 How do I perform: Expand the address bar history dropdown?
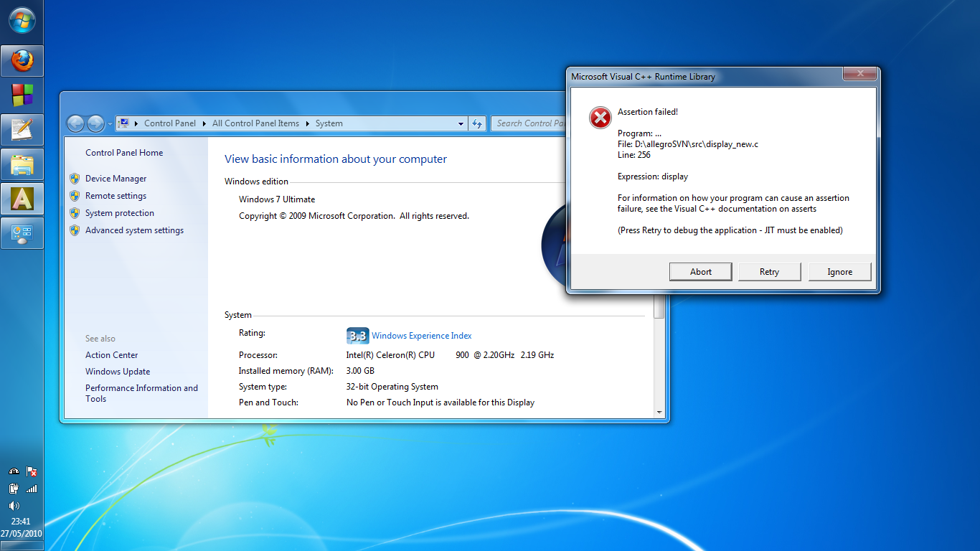[x=461, y=123]
